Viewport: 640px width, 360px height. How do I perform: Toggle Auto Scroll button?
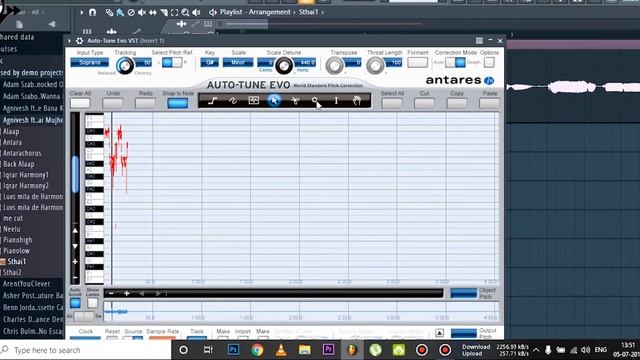tap(75, 303)
